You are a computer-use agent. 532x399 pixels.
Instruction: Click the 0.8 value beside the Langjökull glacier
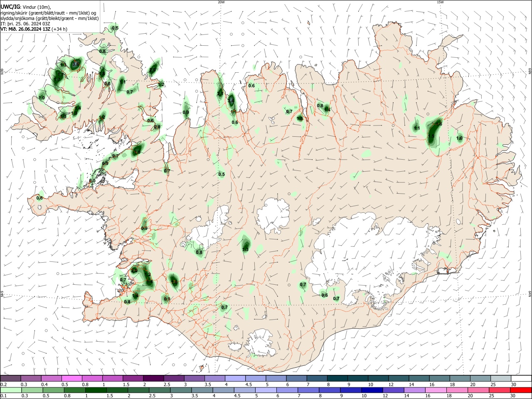click(199, 252)
